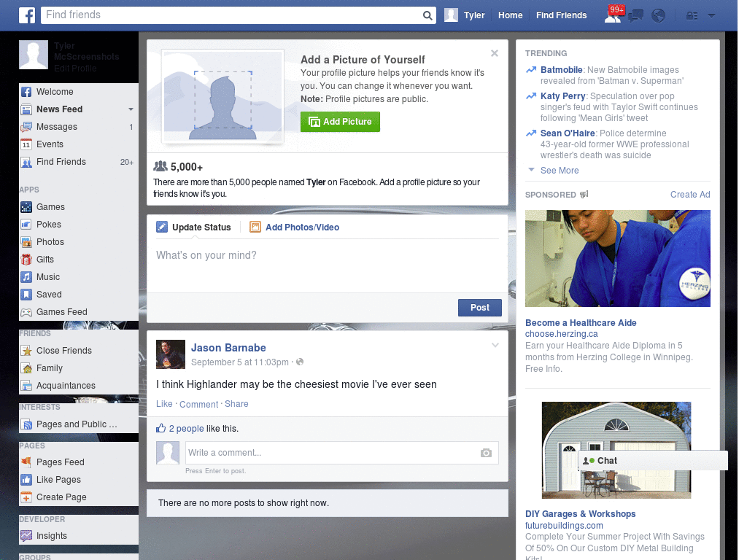Open Sean O'Haire trending topic
The image size is (747, 560).
coord(568,133)
